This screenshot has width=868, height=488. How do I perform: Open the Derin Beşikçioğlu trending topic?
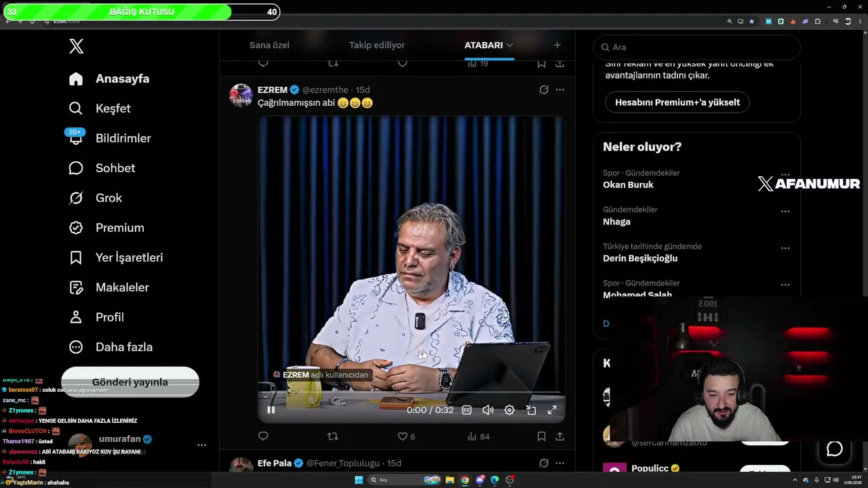tap(640, 258)
